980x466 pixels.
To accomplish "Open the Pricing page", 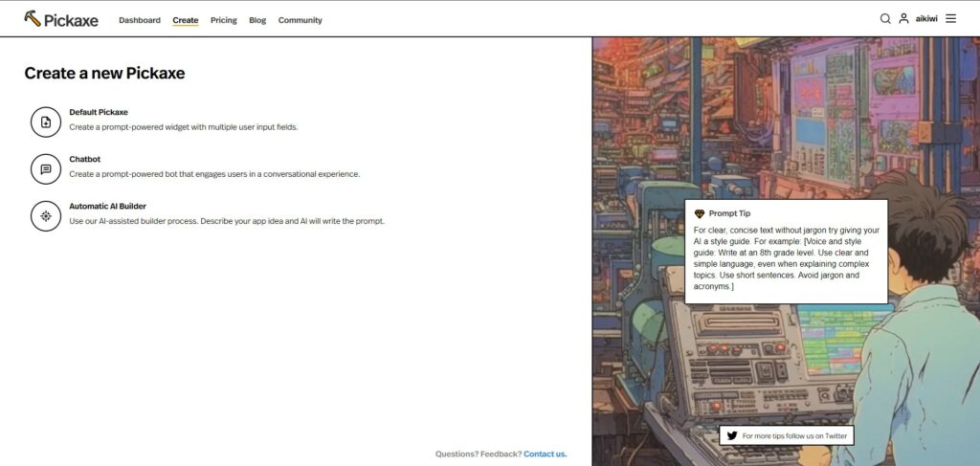I will coord(224,20).
